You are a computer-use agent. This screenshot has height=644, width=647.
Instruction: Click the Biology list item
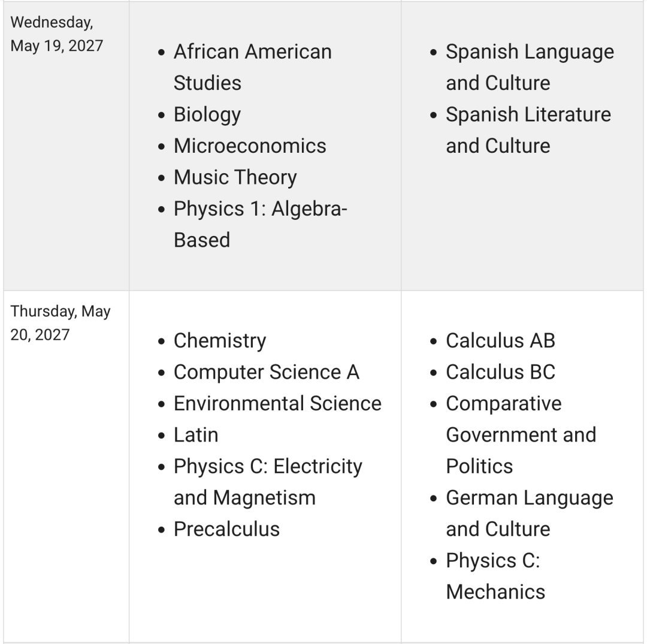[x=207, y=114]
